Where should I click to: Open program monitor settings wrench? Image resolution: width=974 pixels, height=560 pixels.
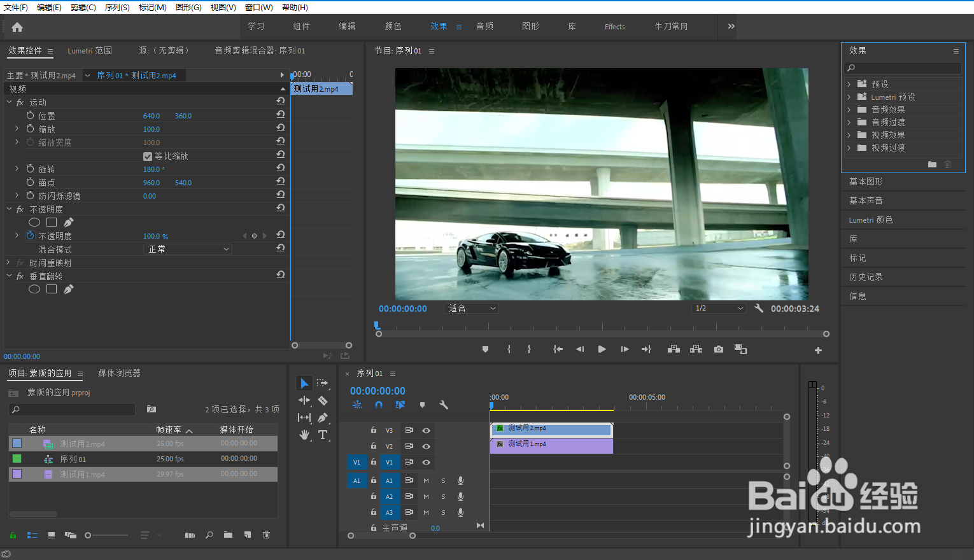tap(759, 308)
